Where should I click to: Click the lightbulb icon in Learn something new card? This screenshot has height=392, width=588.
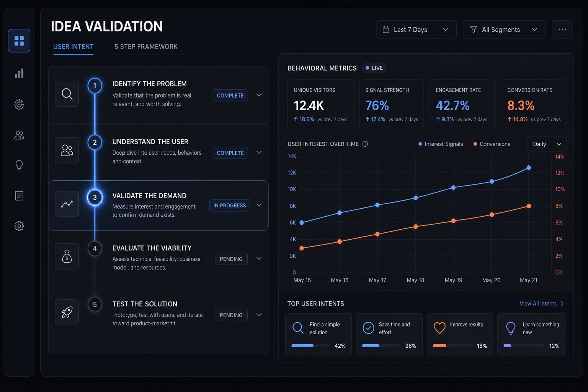click(x=511, y=328)
